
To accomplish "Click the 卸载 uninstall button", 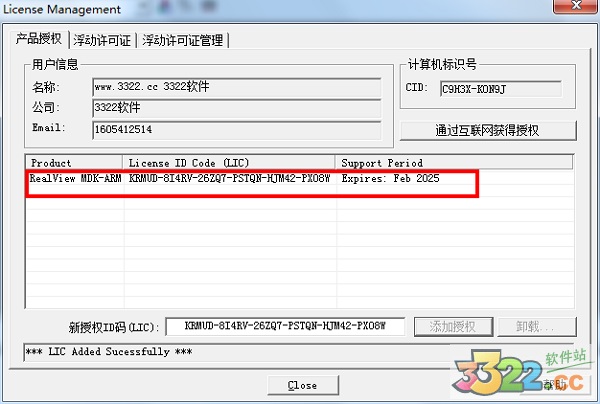I will [536, 327].
